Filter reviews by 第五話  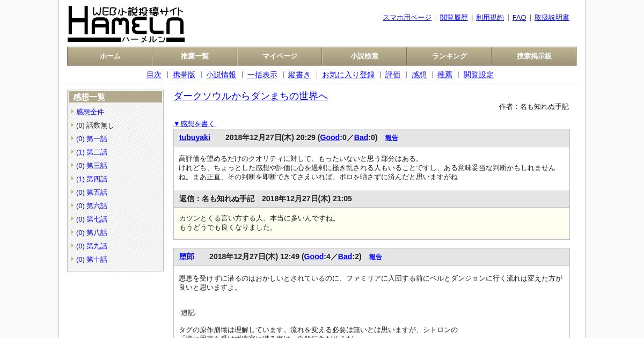pyautogui.click(x=92, y=193)
